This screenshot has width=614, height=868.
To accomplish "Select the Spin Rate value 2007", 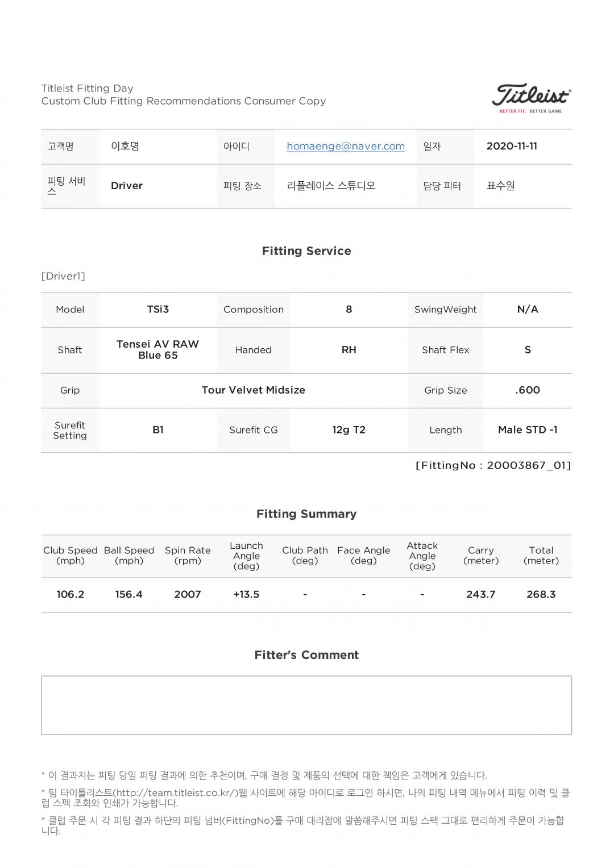I will pyautogui.click(x=188, y=595).
